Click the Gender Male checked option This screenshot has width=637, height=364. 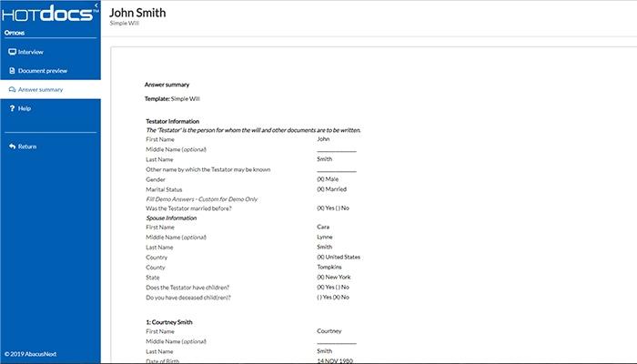click(328, 179)
